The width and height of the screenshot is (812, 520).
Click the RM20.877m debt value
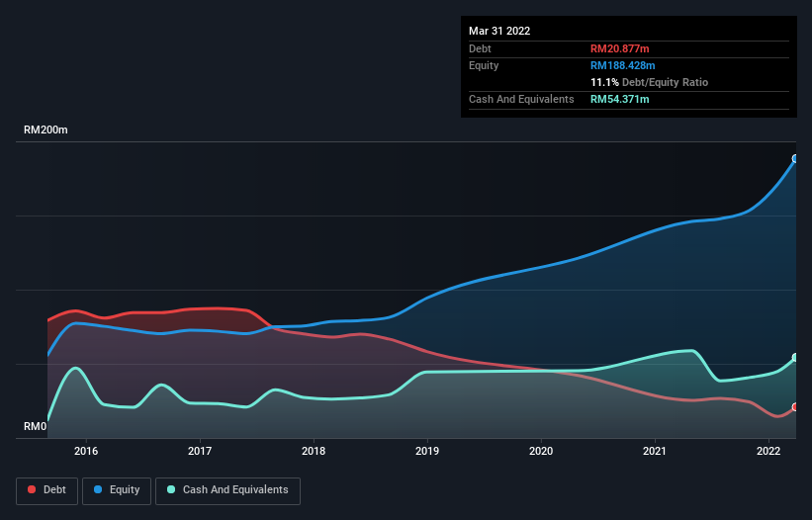620,48
